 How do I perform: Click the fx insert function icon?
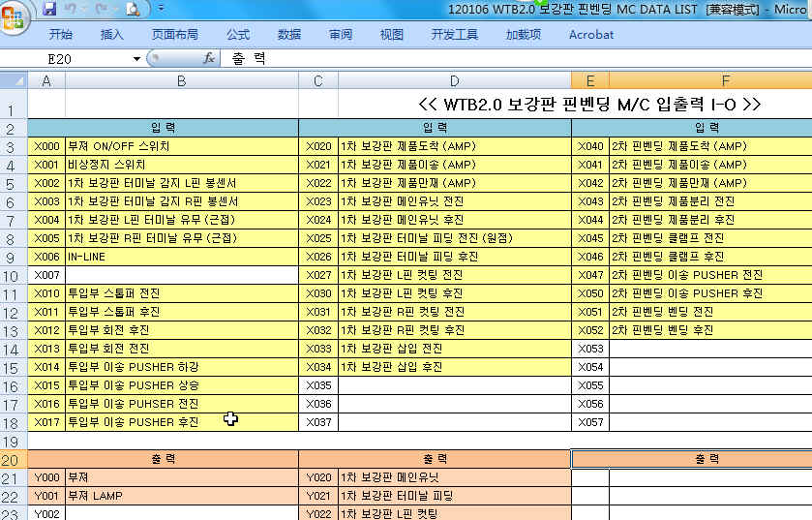click(x=208, y=59)
